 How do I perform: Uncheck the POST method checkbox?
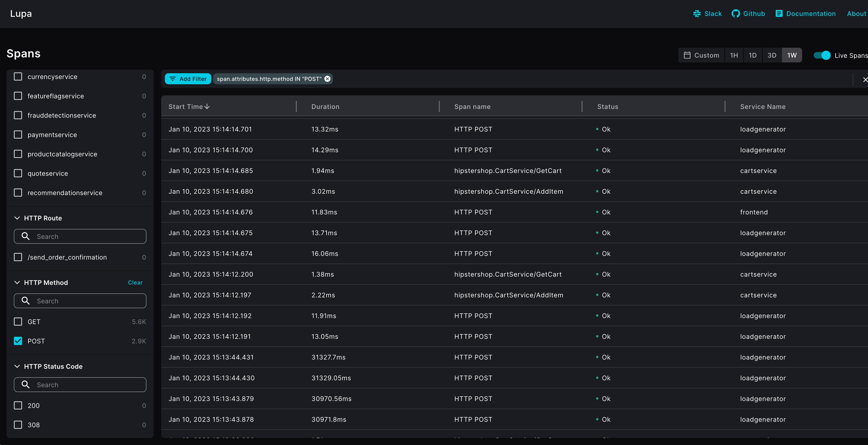coord(18,341)
